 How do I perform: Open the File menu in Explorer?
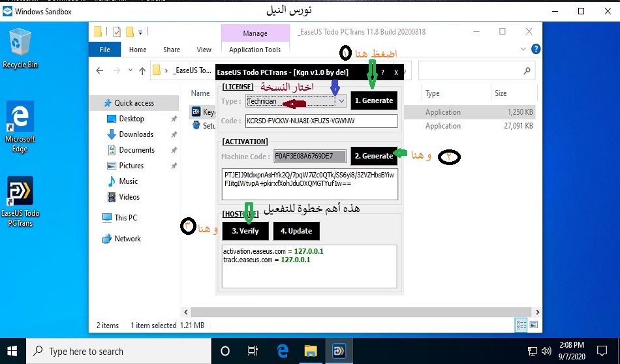click(x=104, y=50)
